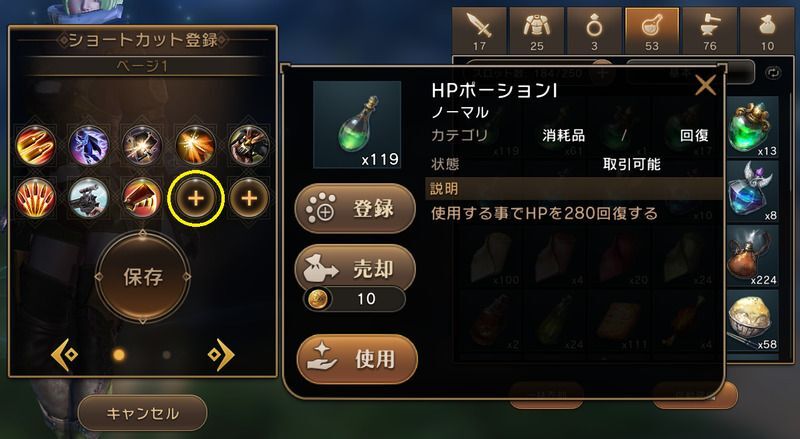Click the cannon skill shortcut icon

[89, 198]
